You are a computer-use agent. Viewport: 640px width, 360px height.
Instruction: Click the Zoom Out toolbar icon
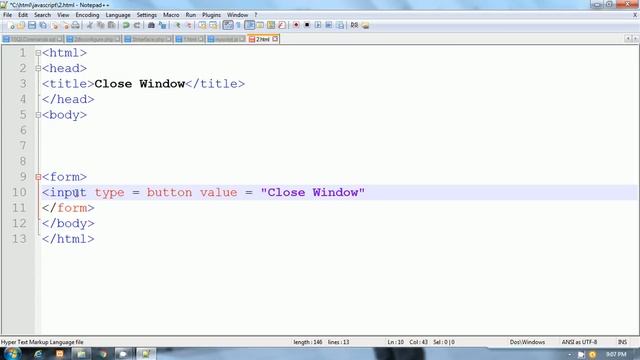[x=189, y=25]
